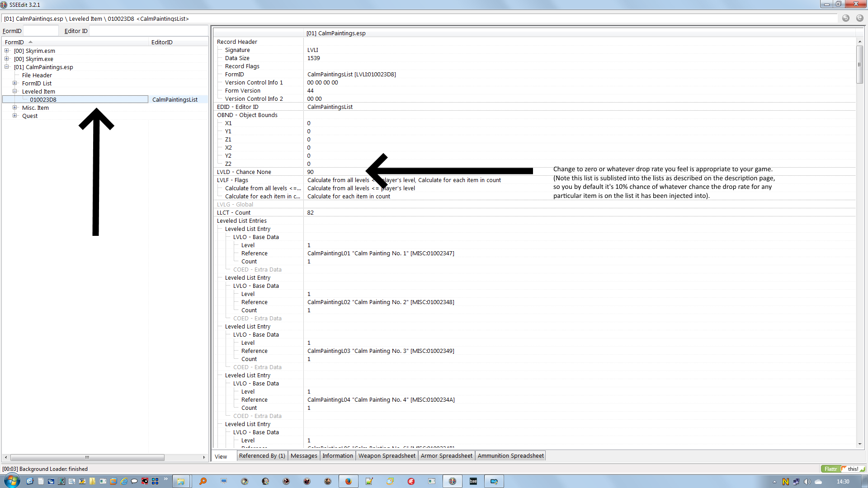Click the LVLD Chance None value 90
The height and width of the screenshot is (488, 868).
pyautogui.click(x=311, y=172)
